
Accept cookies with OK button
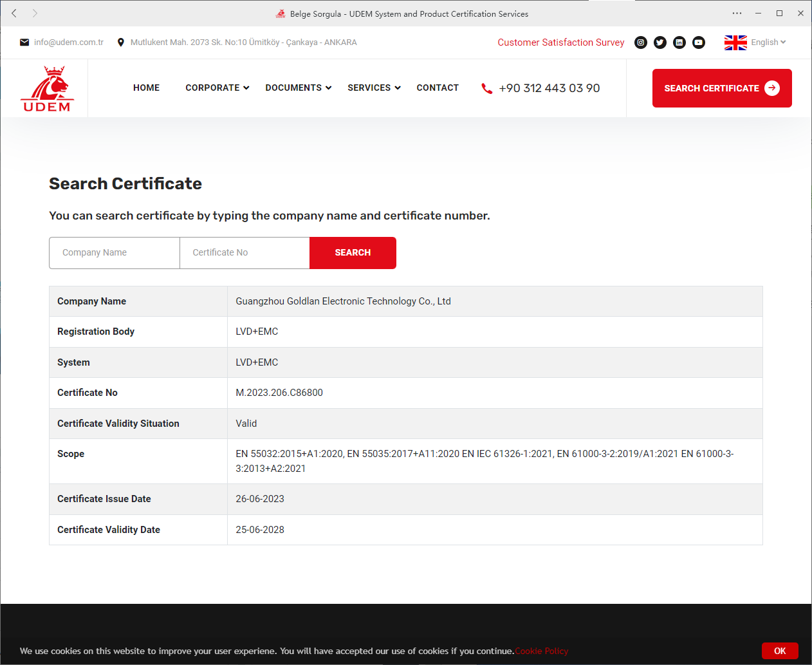tap(780, 651)
